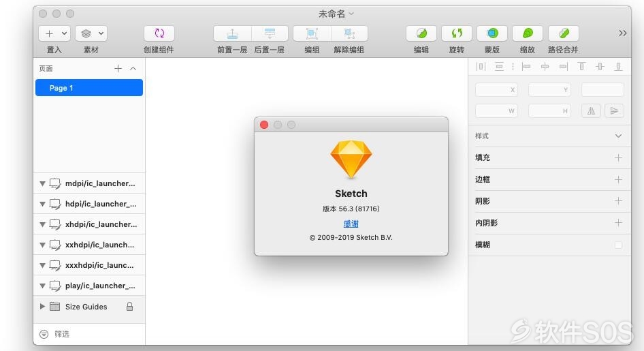Click distribute horizontally icon in inspector
The width and height of the screenshot is (644, 351).
point(481,67)
